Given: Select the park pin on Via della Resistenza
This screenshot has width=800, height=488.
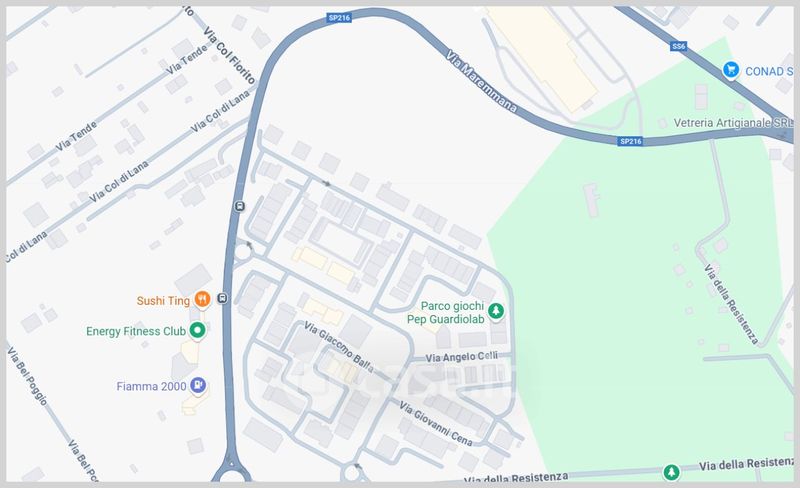Looking at the screenshot, I should (x=671, y=472).
